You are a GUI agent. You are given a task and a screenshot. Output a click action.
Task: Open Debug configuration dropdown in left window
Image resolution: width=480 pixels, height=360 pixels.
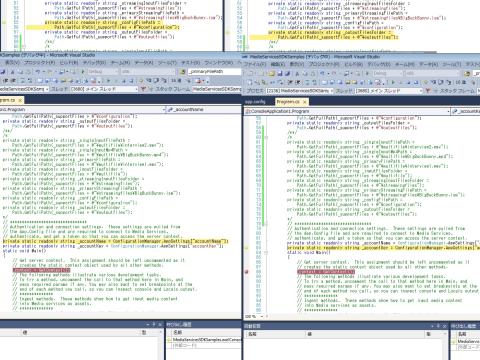click(103, 72)
